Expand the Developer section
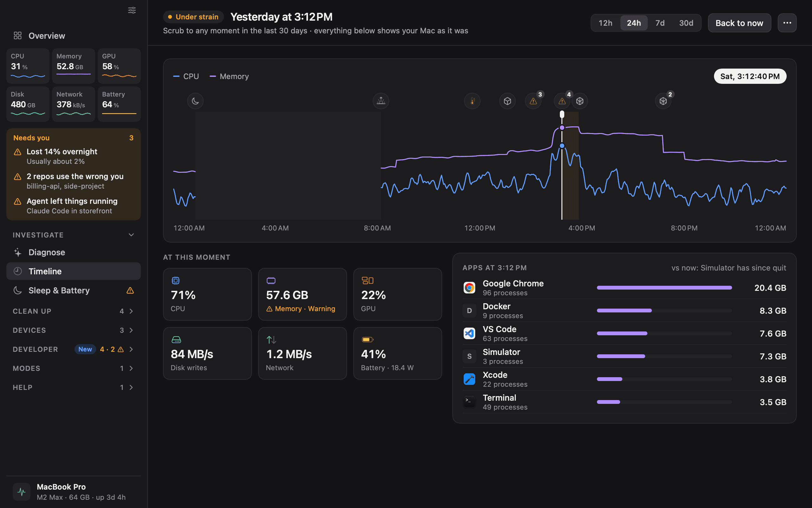Screen dimensions: 812x508 coord(74,350)
